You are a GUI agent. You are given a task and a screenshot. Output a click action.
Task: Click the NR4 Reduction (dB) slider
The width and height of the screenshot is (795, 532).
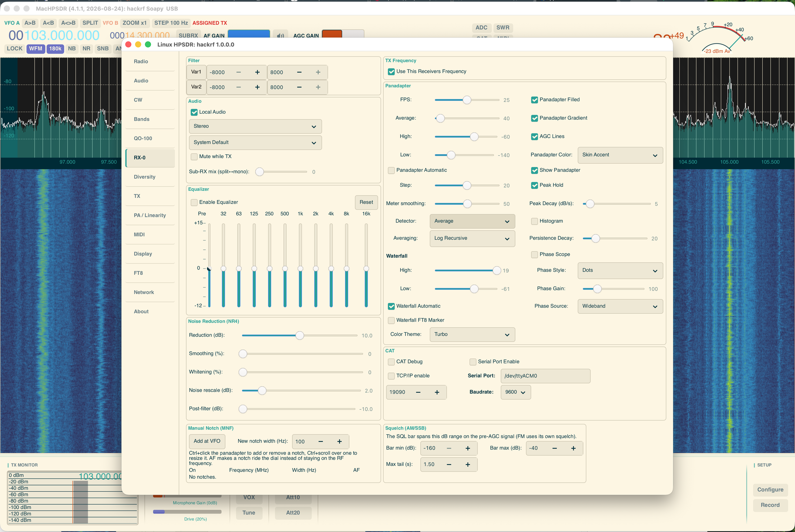click(x=299, y=336)
